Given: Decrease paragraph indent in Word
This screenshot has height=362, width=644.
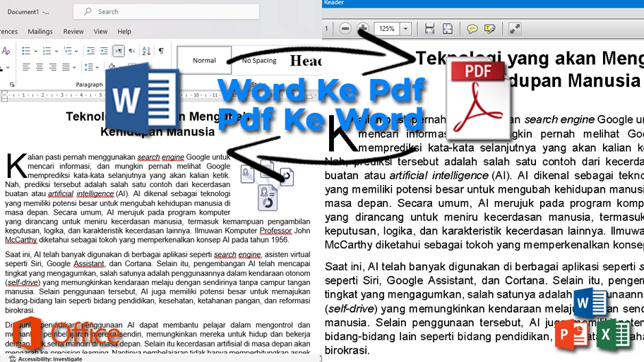Looking at the screenshot, I should point(91,51).
